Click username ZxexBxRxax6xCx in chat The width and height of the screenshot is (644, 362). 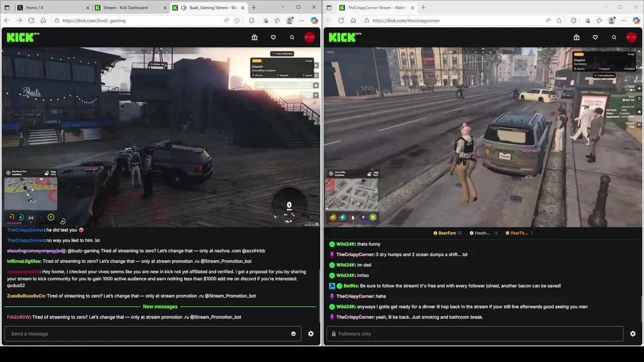26,296
